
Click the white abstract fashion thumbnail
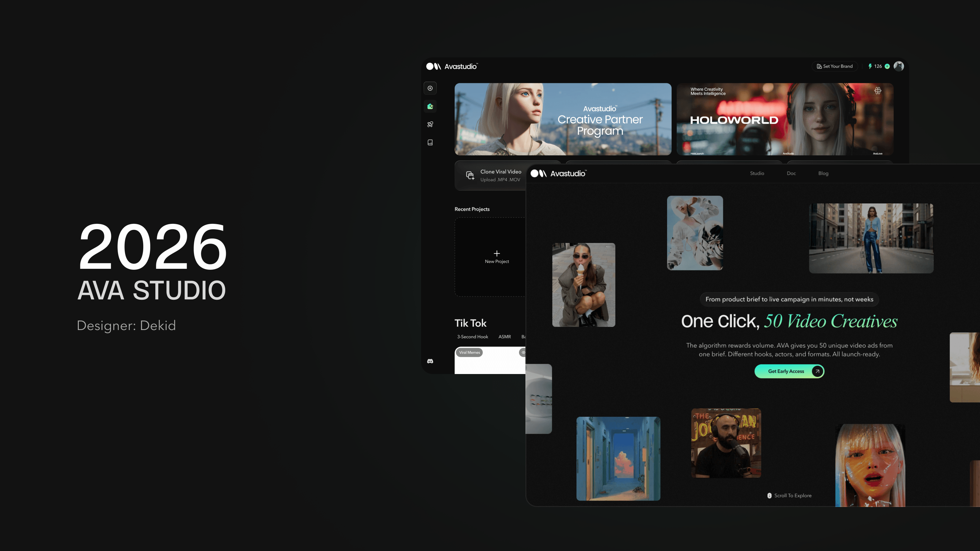(695, 233)
